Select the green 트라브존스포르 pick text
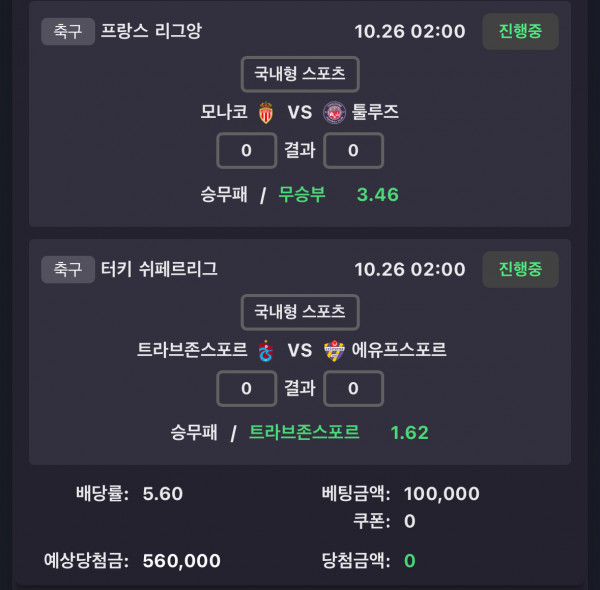This screenshot has height=590, width=600. (x=304, y=432)
